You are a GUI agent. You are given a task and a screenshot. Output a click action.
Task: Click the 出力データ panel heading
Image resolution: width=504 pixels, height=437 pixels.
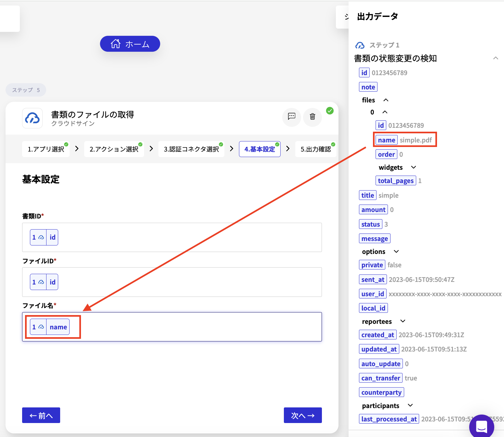click(x=378, y=16)
